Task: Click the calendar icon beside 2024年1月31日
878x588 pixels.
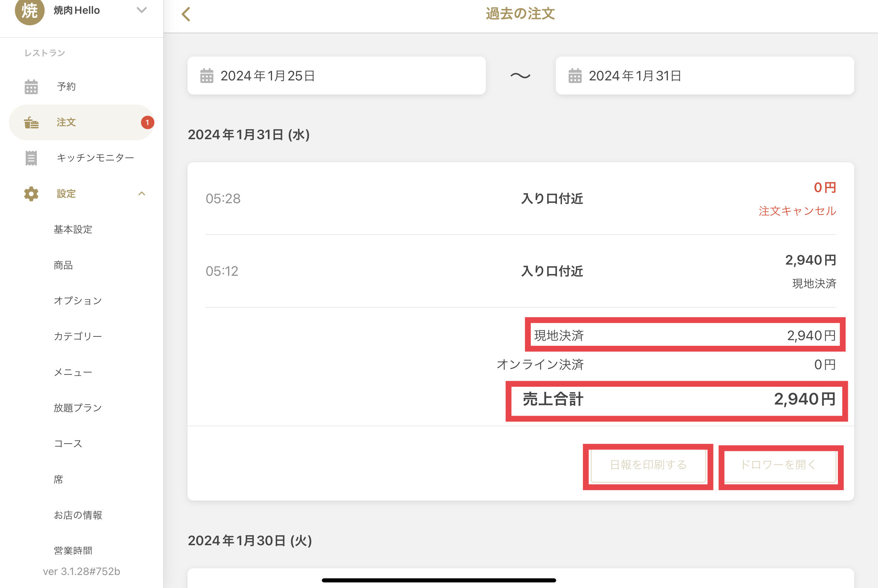Action: pyautogui.click(x=575, y=76)
